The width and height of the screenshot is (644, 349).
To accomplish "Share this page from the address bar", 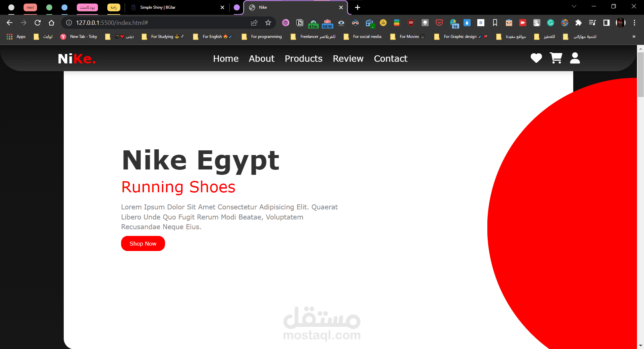I will [x=254, y=22].
